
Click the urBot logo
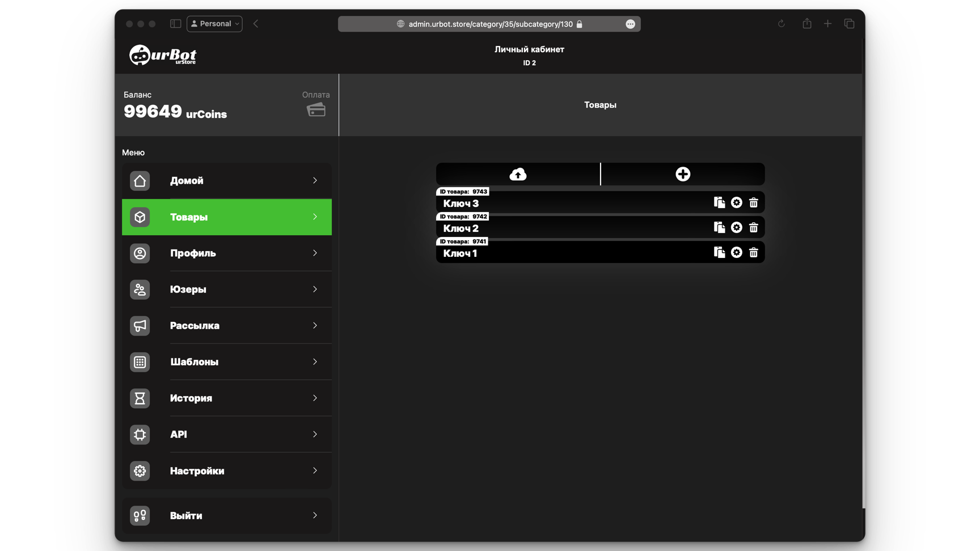click(x=163, y=55)
